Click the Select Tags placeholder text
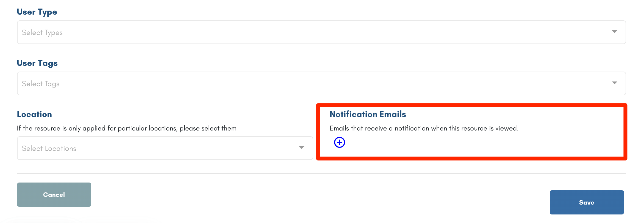Viewport: 644px width, 223px height. click(x=41, y=84)
